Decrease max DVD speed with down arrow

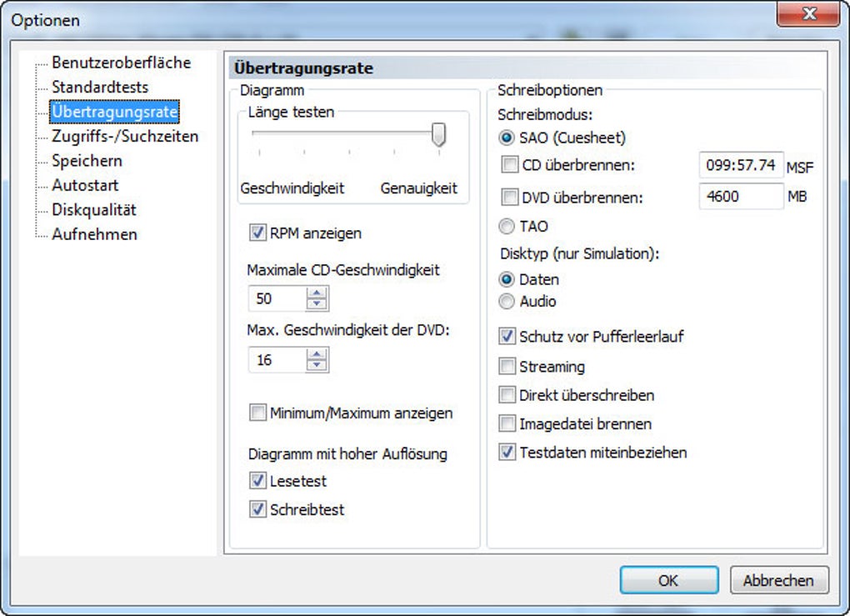pos(317,365)
